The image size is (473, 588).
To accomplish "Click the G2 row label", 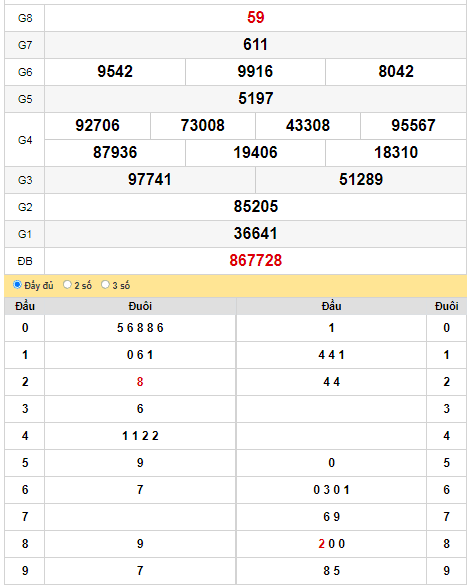I will tap(25, 207).
